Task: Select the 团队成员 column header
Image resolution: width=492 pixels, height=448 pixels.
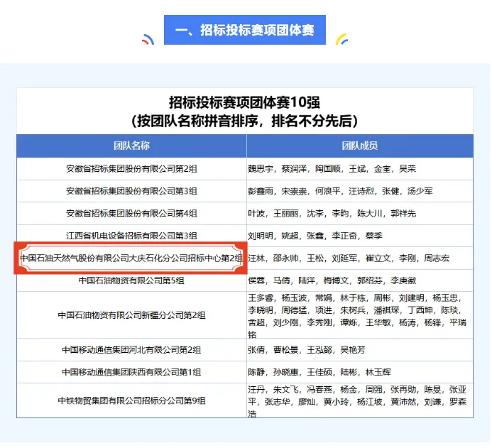Action: click(x=360, y=146)
